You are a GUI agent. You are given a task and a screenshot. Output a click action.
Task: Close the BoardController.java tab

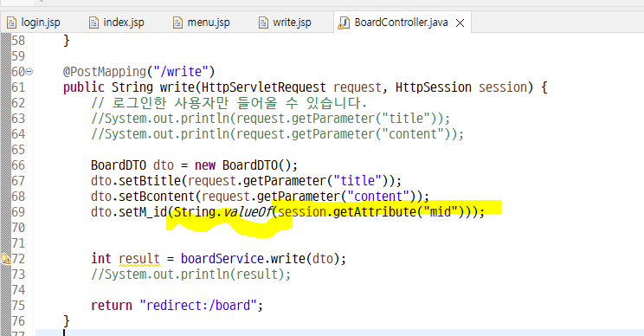[x=460, y=23]
